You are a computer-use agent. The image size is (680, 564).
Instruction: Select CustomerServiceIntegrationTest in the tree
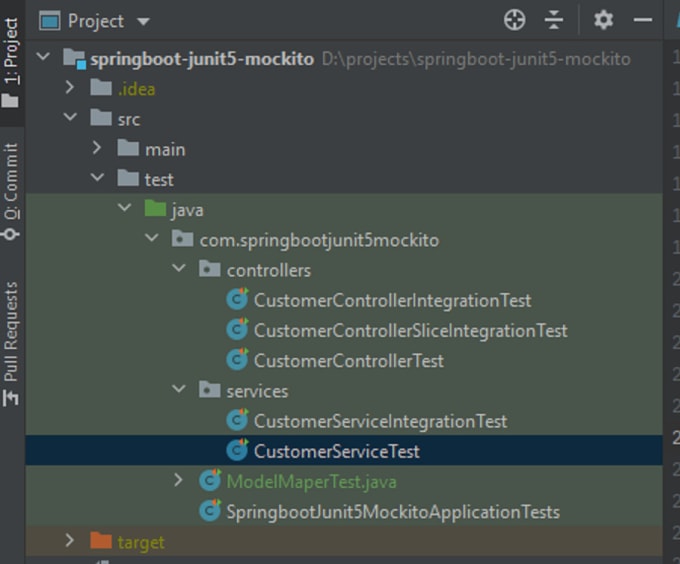[380, 421]
